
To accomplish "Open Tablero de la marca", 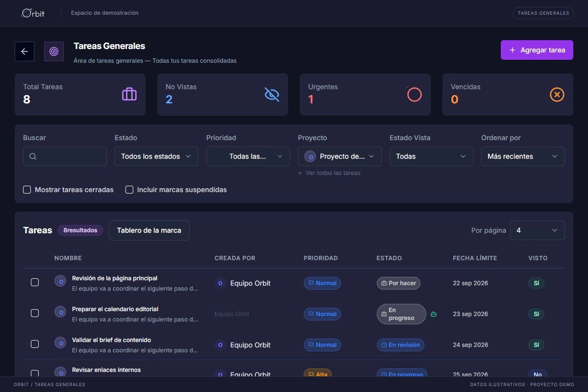I will pyautogui.click(x=149, y=230).
